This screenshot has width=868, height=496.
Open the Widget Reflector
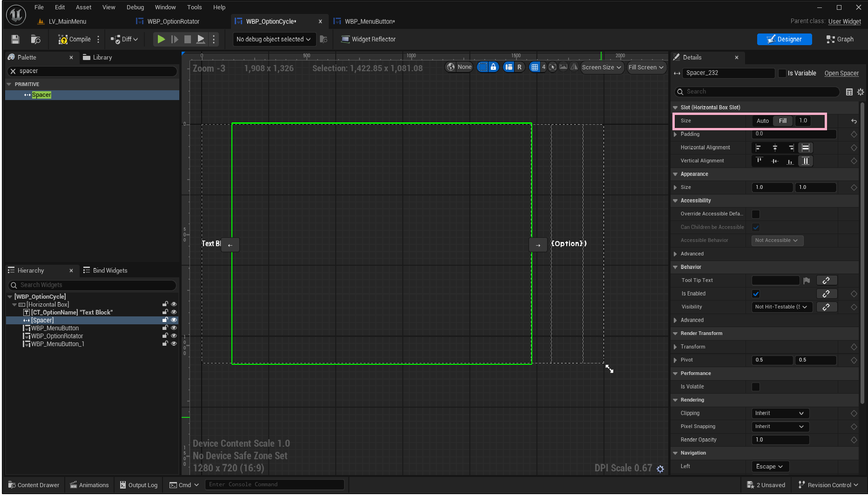click(x=368, y=40)
